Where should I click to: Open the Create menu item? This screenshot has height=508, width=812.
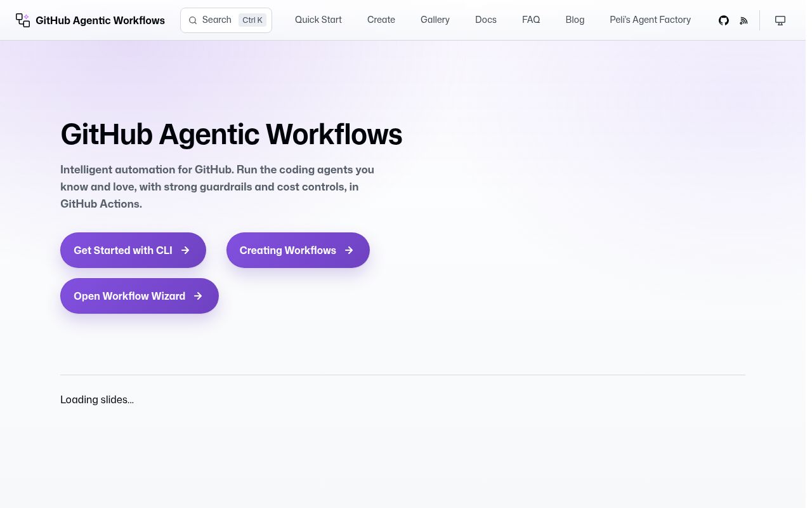381,20
